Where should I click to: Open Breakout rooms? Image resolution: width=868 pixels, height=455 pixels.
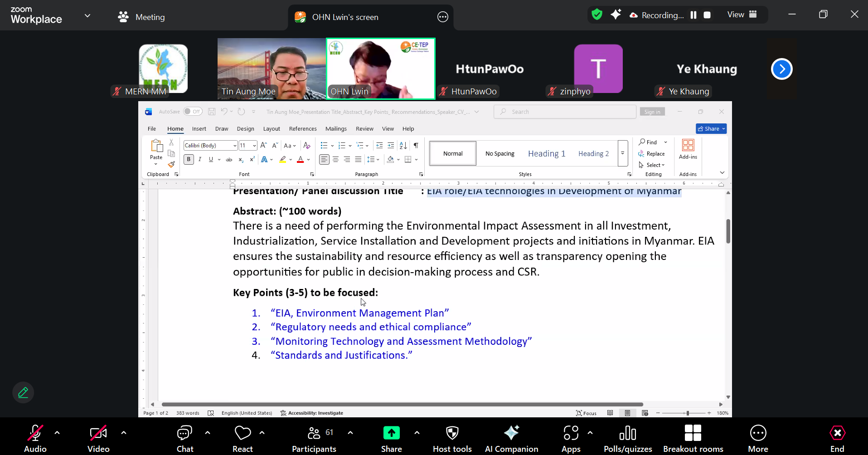[x=693, y=438]
